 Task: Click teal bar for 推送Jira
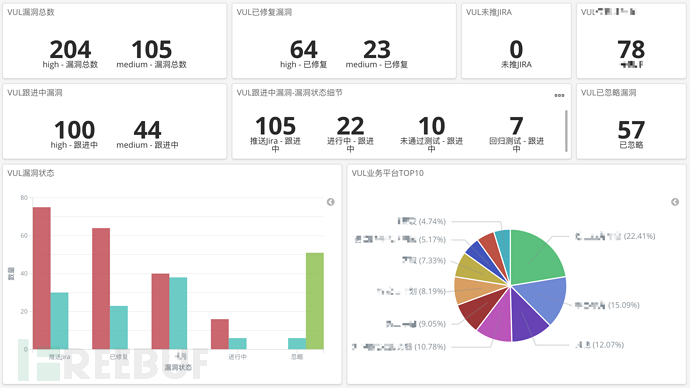(59, 321)
